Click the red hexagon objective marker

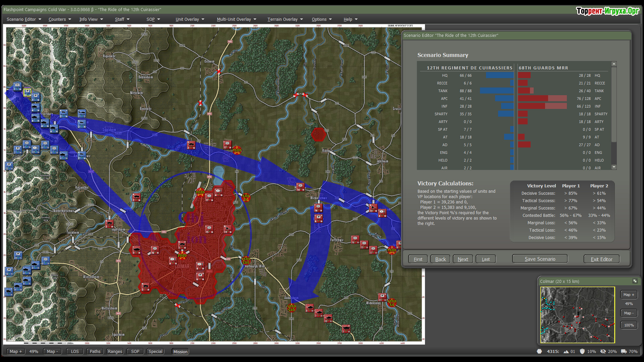[318, 134]
